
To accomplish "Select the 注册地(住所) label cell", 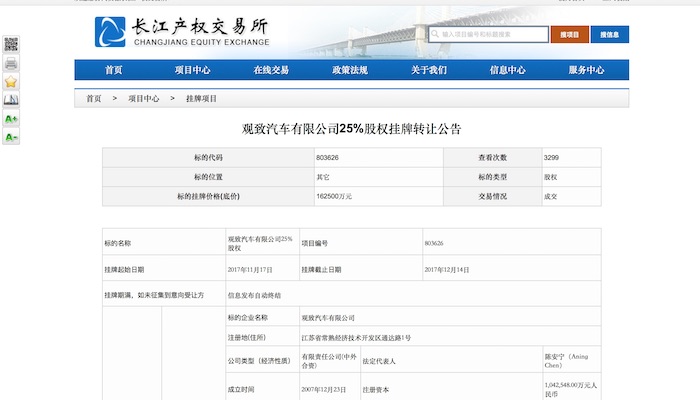I will point(262,336).
